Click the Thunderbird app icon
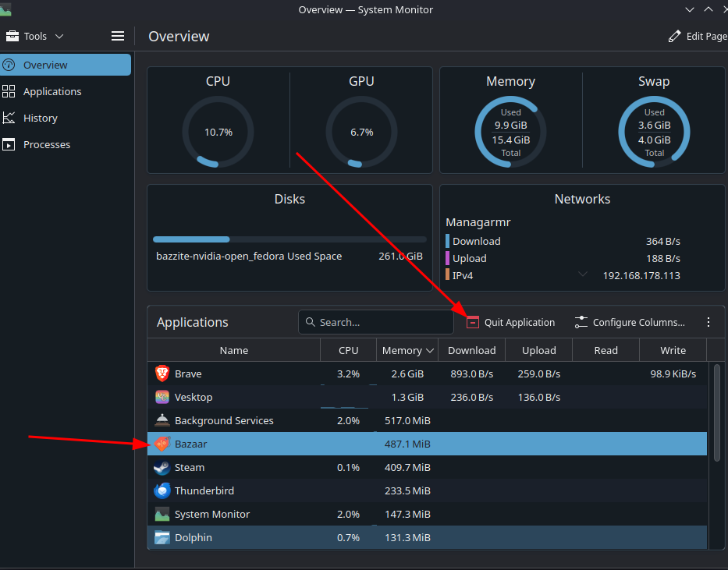Image resolution: width=728 pixels, height=570 pixels. click(162, 490)
